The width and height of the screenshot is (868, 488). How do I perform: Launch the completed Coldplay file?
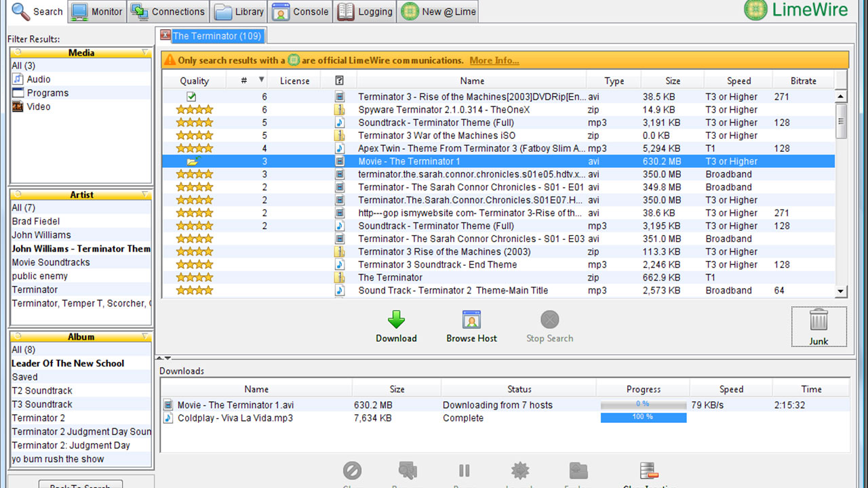tap(520, 471)
